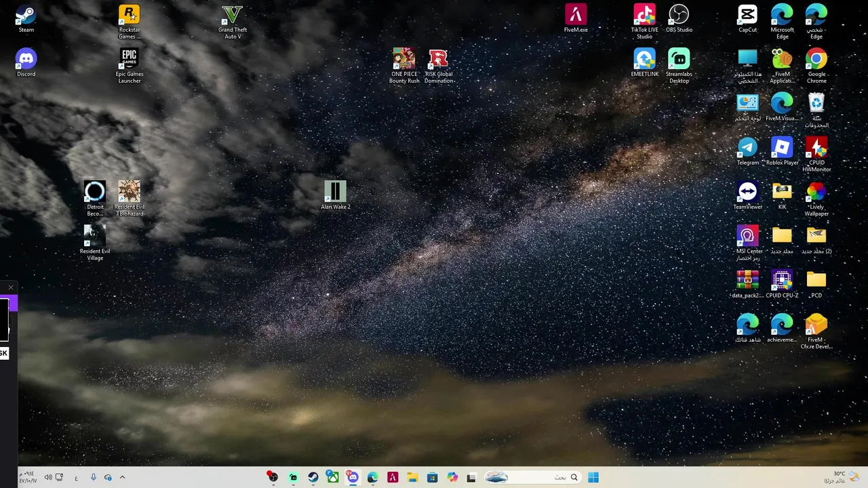Select the FiveM.exe desktop icon

click(x=576, y=19)
